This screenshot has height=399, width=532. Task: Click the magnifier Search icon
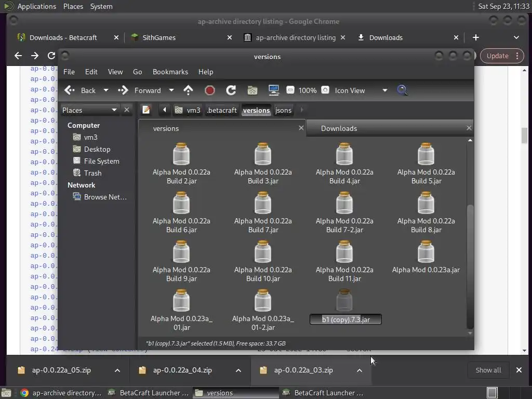(x=402, y=90)
